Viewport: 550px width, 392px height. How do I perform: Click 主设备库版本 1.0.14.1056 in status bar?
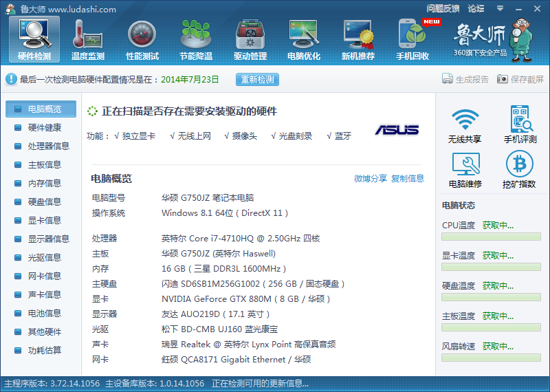(x=155, y=384)
